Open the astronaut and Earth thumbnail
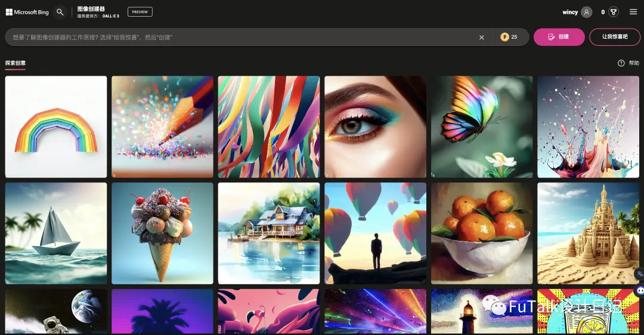 (56, 311)
